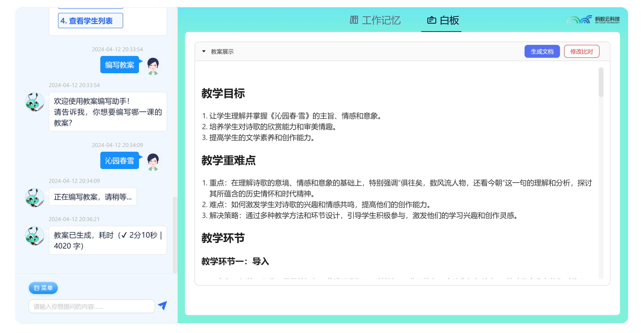Click the 编写教案 chat bubble
This screenshot has height=333, width=644.
(119, 65)
